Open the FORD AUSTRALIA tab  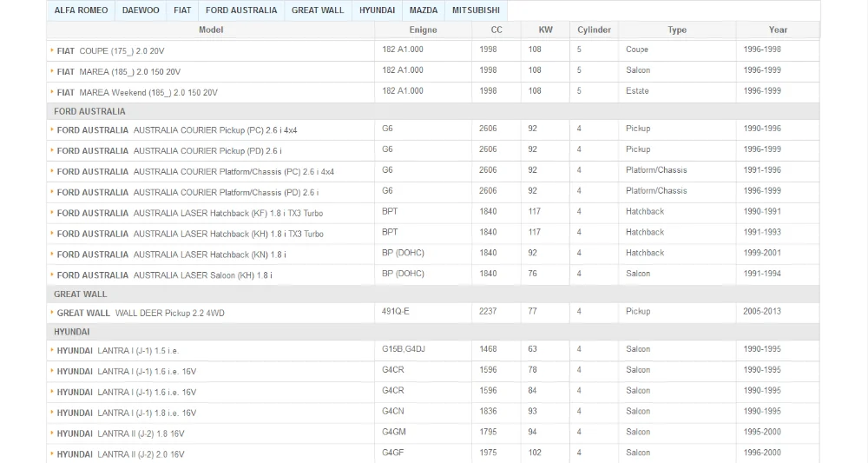point(240,10)
